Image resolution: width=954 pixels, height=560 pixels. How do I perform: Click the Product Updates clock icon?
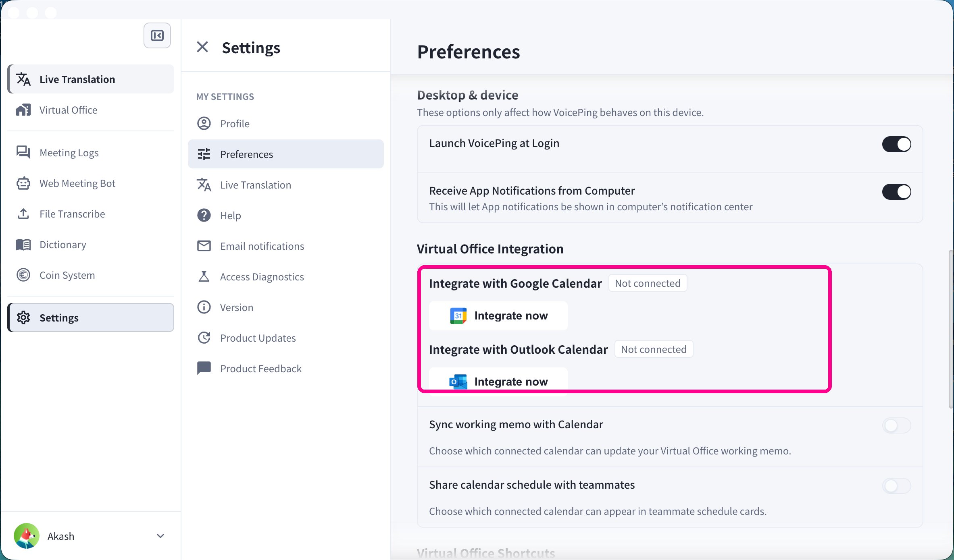[x=204, y=338]
